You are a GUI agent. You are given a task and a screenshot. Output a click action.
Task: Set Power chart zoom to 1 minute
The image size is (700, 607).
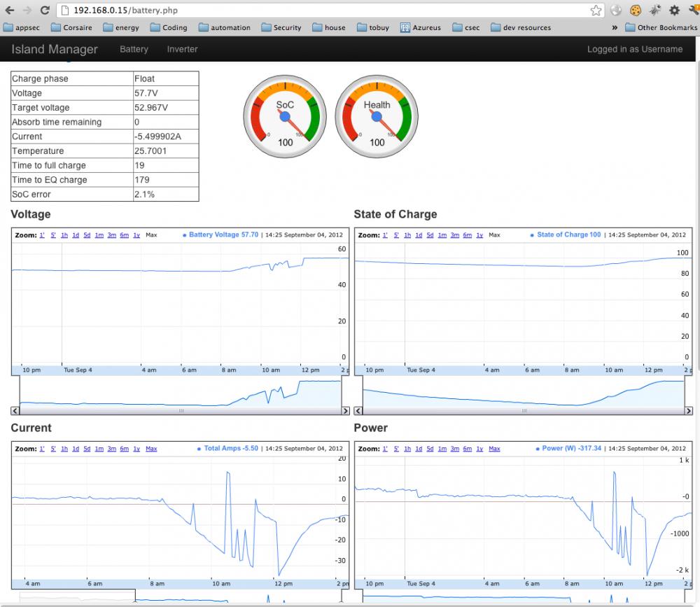click(385, 449)
